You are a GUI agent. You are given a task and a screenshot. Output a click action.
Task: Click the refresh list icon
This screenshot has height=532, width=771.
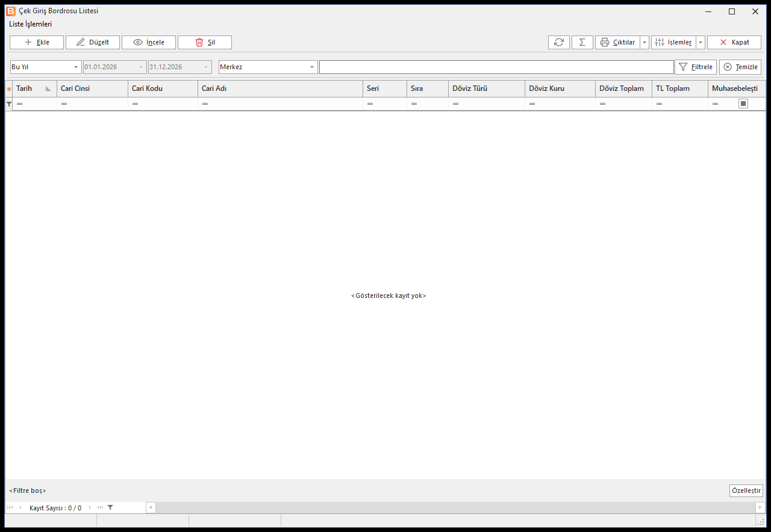point(559,42)
